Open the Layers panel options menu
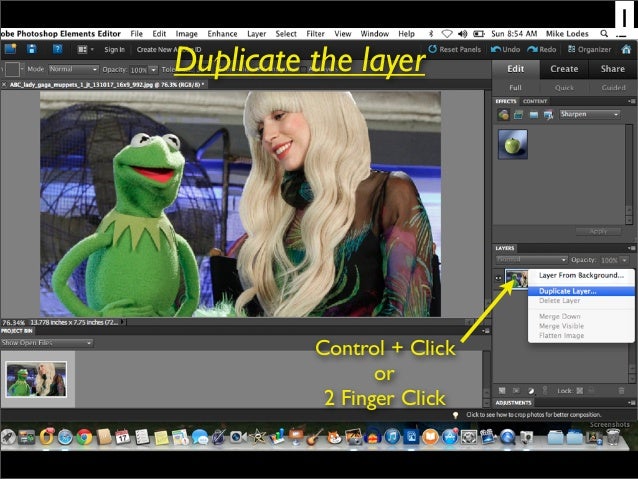Screen dimensions: 638x479 [631, 248]
